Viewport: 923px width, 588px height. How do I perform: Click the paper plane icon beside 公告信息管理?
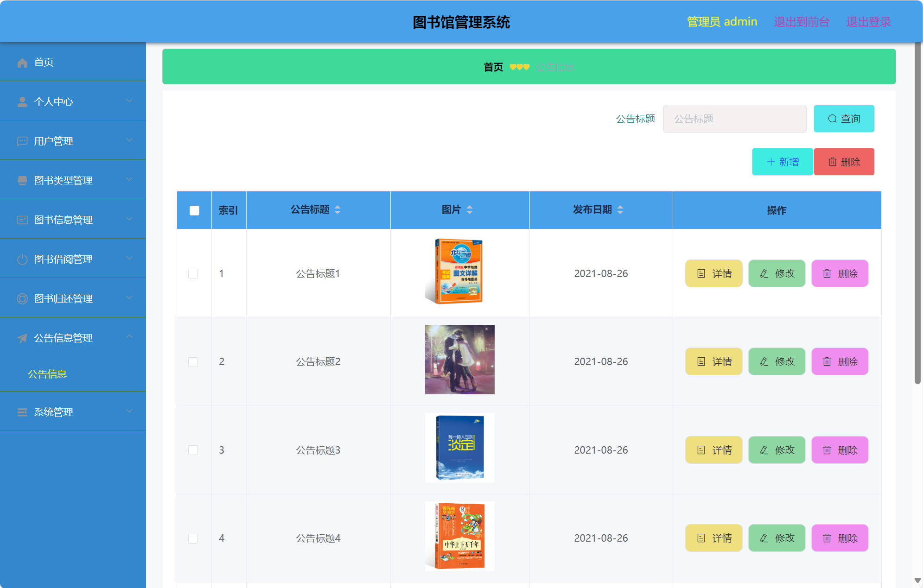coord(22,338)
